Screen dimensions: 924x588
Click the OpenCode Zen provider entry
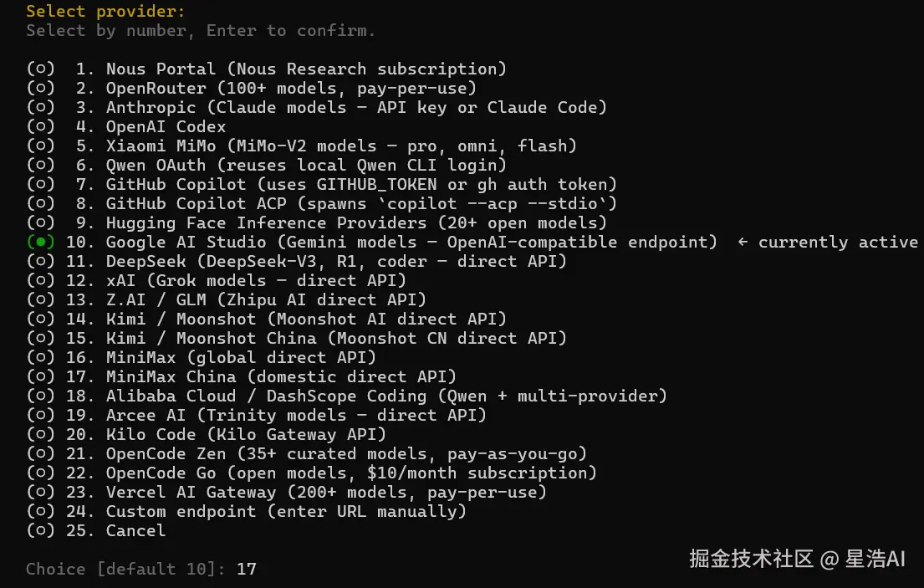[x=346, y=453]
